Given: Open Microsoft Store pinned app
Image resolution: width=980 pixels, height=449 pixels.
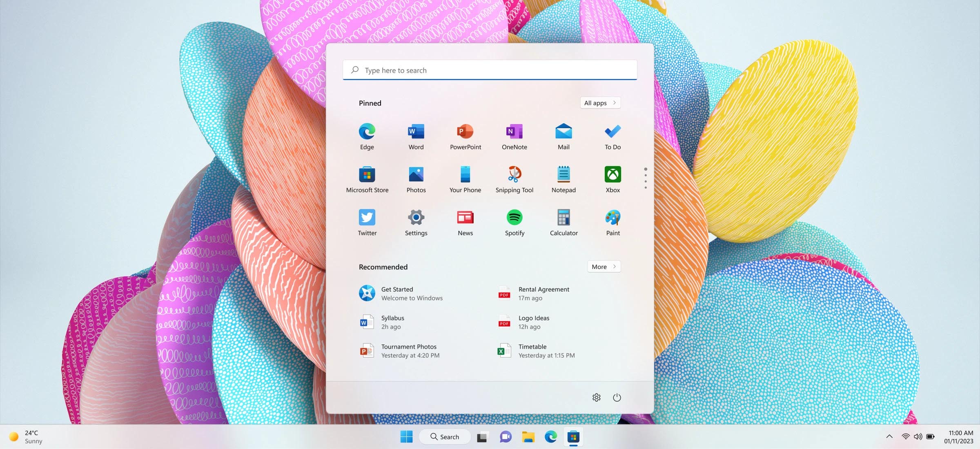Looking at the screenshot, I should click(x=367, y=180).
